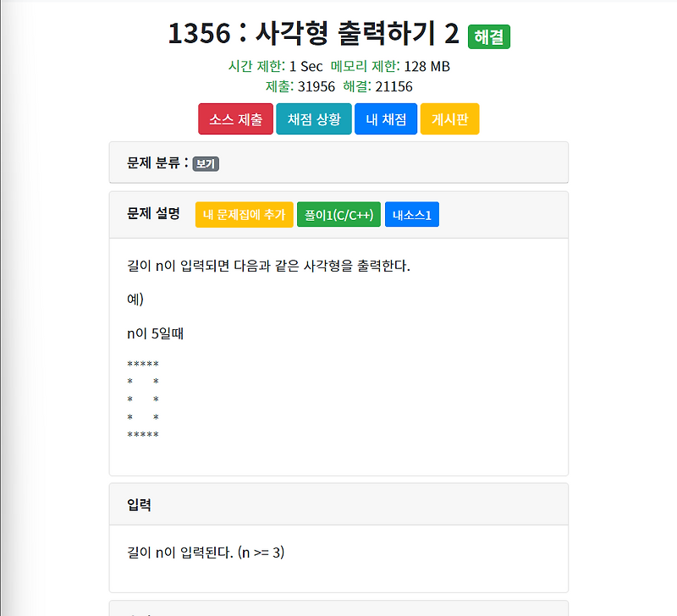Click the 소스 제출 submit button

click(235, 118)
